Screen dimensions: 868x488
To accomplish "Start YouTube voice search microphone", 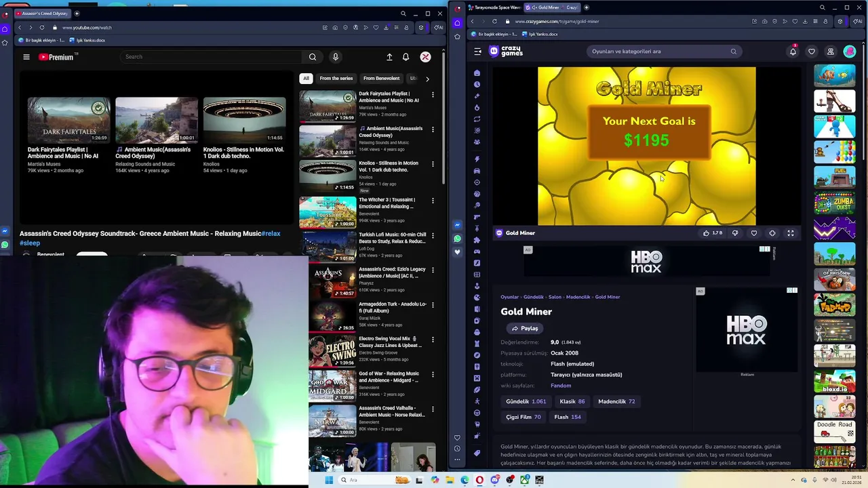I will (335, 57).
